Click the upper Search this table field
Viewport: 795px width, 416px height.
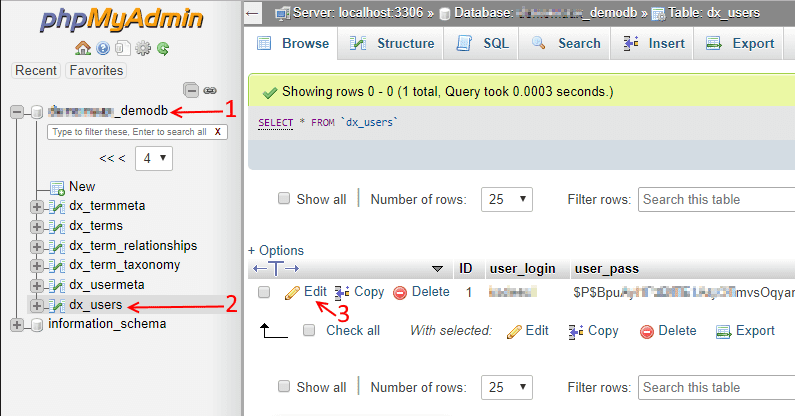(x=716, y=199)
